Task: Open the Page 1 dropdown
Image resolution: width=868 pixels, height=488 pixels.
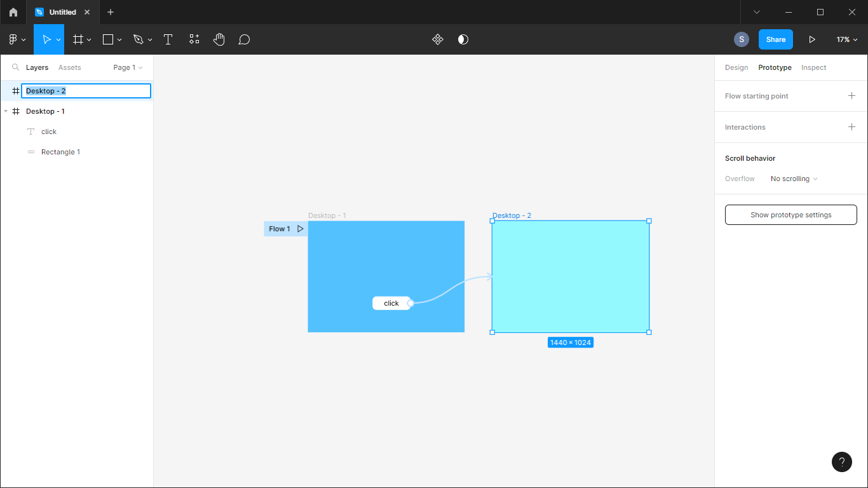Action: [x=128, y=67]
